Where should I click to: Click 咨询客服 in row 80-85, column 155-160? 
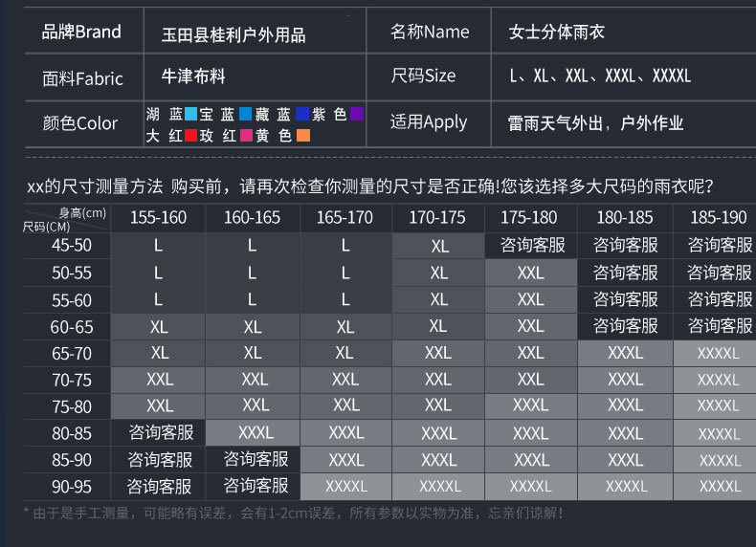tap(161, 433)
